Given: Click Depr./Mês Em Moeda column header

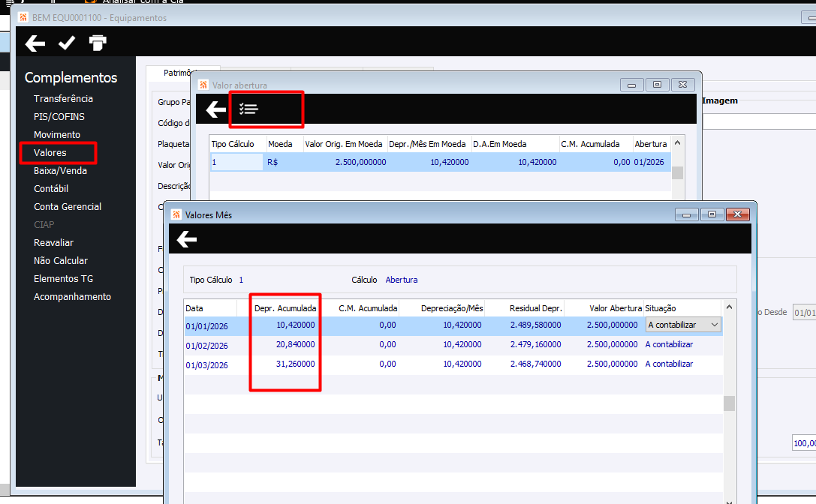Looking at the screenshot, I should click(x=427, y=144).
